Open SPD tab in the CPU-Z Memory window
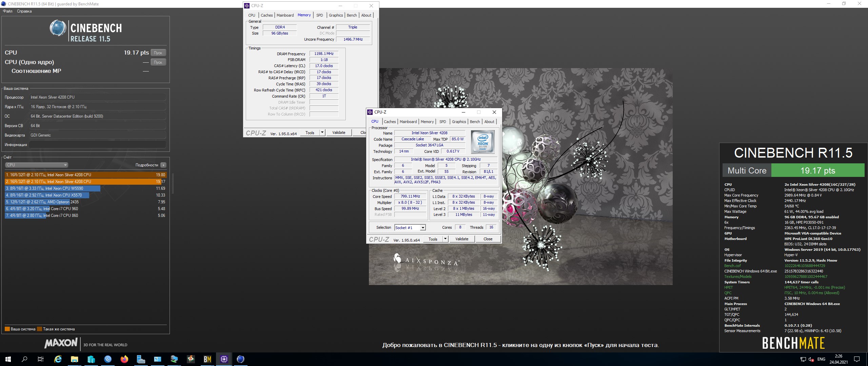The image size is (868, 366). [319, 15]
